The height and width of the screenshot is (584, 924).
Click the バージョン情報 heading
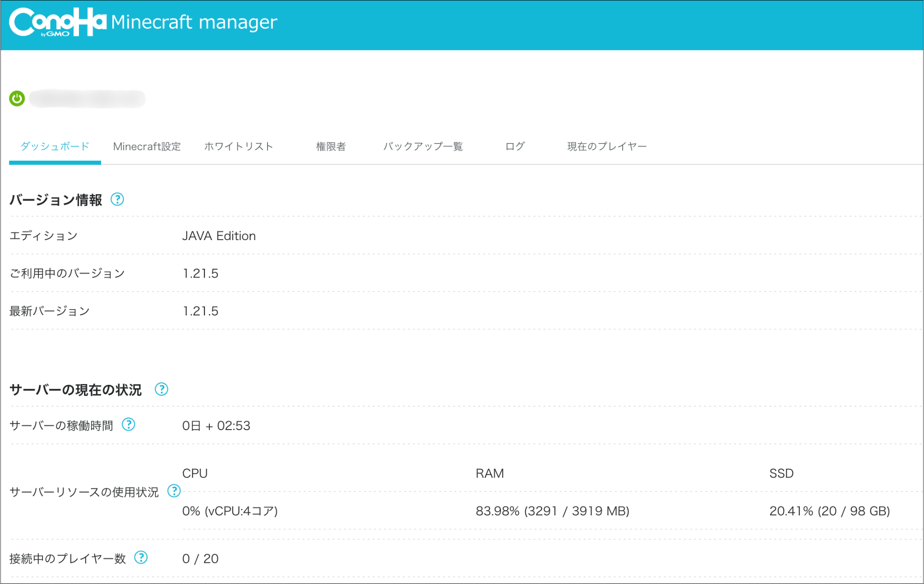56,199
